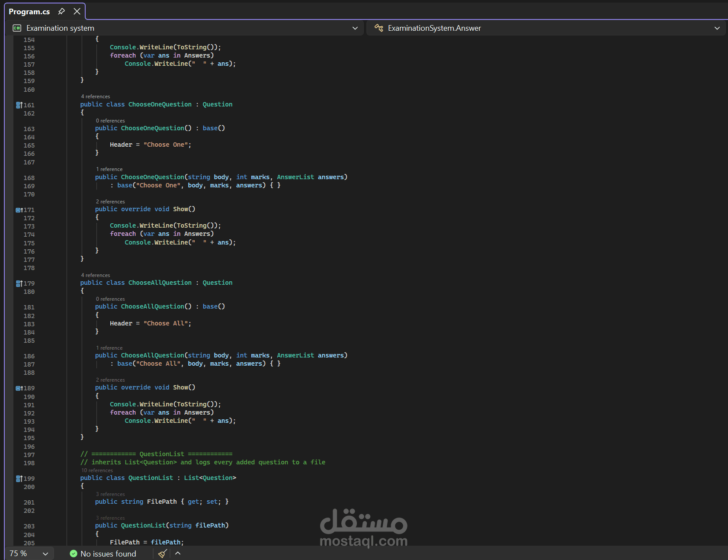Click the No issues found status indicator

103,554
